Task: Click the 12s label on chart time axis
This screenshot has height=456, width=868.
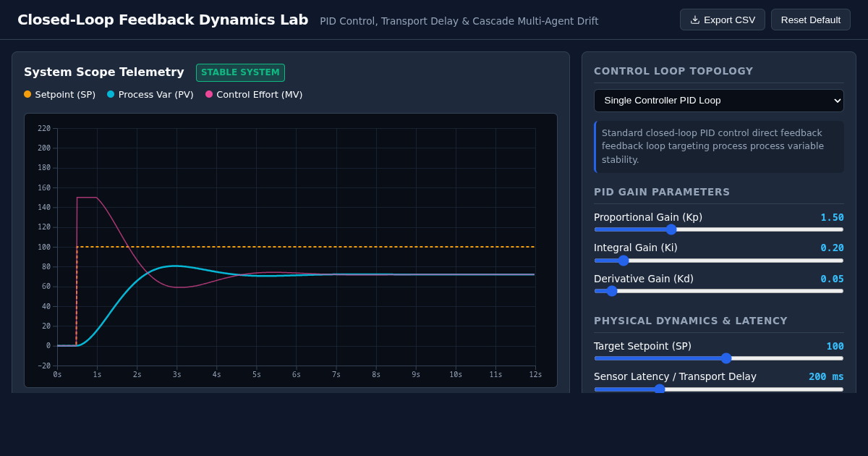Action: 535,374
